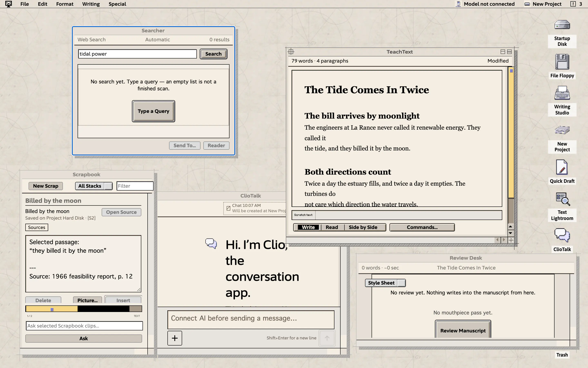Click the TeachText scroll up arrow
Viewport: 588px width, 368px height.
coord(510,227)
